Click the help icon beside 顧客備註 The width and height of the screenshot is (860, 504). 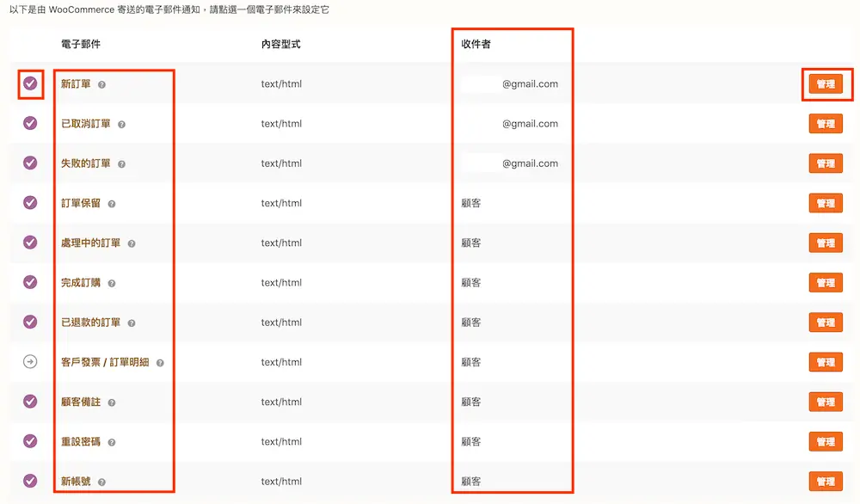[x=111, y=403]
